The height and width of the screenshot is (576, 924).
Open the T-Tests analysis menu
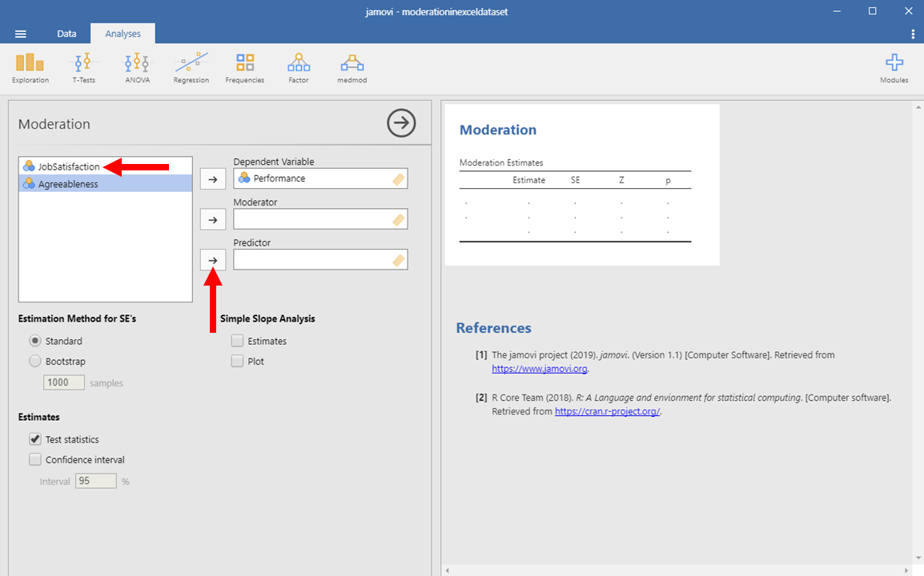(x=83, y=68)
